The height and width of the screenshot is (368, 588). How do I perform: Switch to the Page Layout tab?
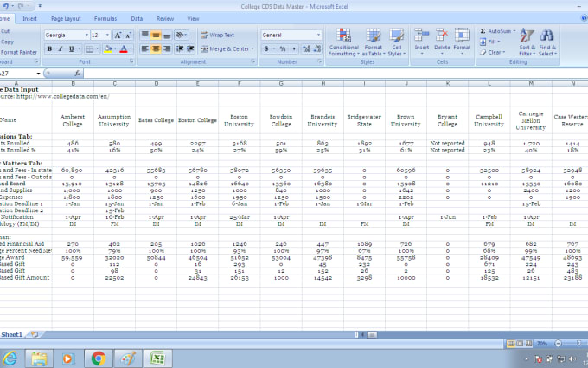[66, 18]
